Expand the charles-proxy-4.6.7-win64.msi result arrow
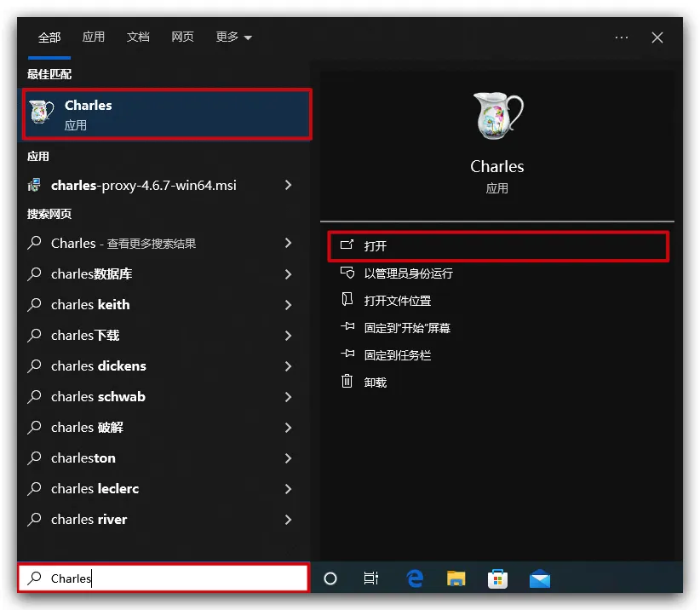Screen dimensions: 700x610 pos(288,185)
